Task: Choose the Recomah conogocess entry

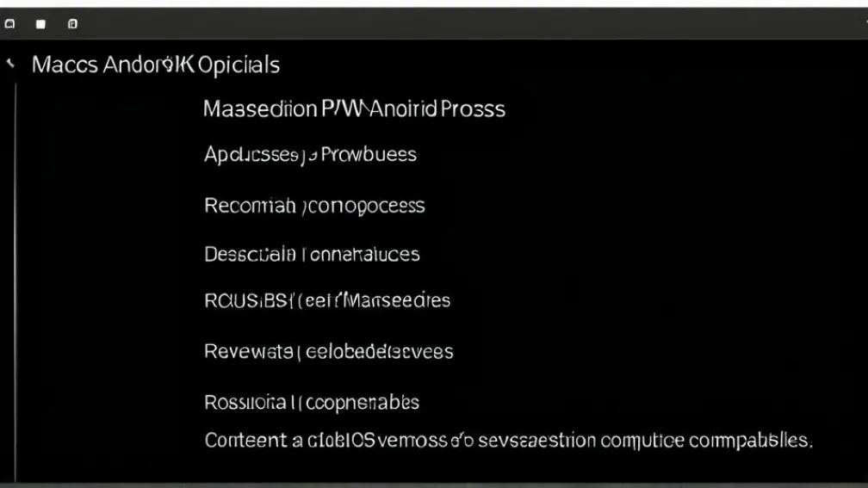Action: point(314,206)
